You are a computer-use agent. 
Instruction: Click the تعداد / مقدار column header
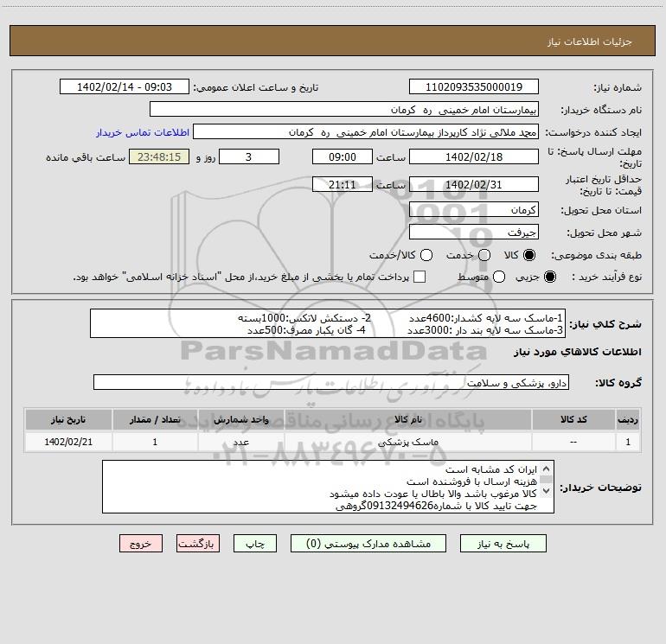point(155,419)
